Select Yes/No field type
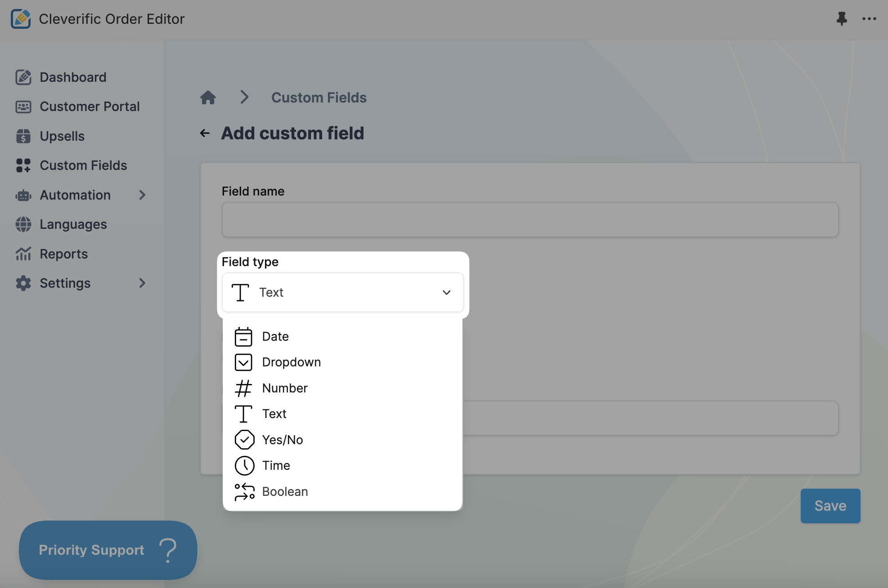888x588 pixels. coord(343,440)
